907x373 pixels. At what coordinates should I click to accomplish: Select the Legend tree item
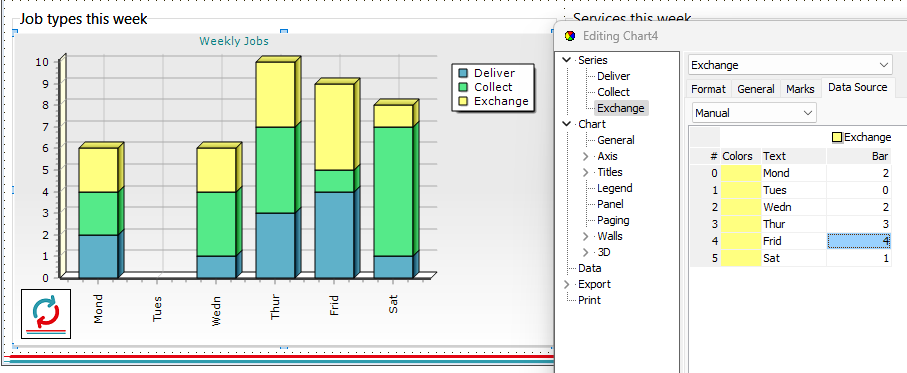pos(615,188)
